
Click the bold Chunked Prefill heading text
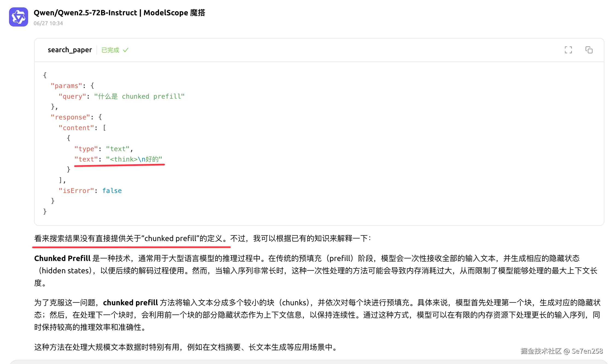(x=62, y=258)
